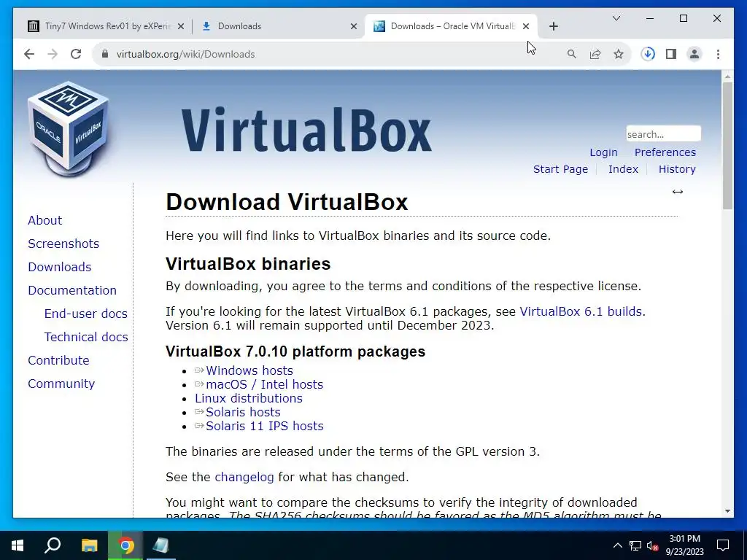Follow the VirtualBox 6.1 builds link

point(581,311)
